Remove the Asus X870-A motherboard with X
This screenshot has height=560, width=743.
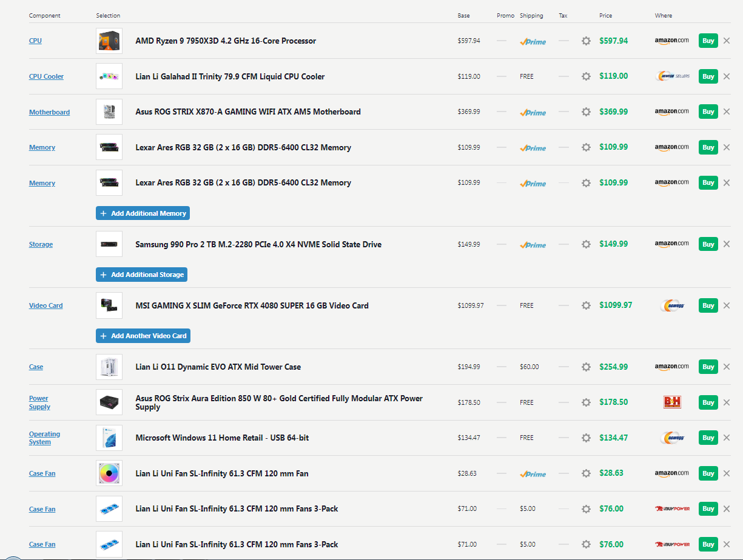click(x=727, y=112)
